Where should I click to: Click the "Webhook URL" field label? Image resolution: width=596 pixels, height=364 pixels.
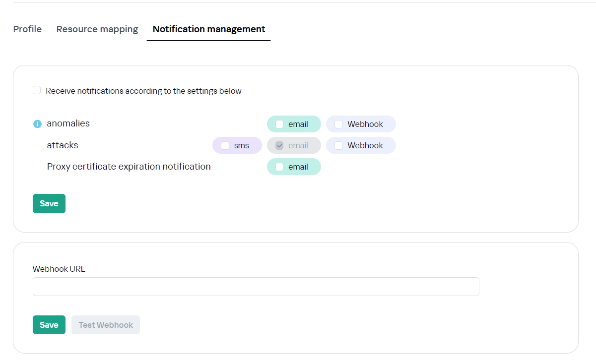[59, 269]
